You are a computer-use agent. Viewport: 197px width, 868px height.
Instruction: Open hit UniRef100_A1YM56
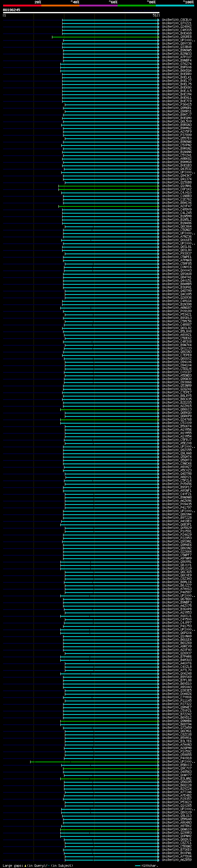click(x=176, y=430)
